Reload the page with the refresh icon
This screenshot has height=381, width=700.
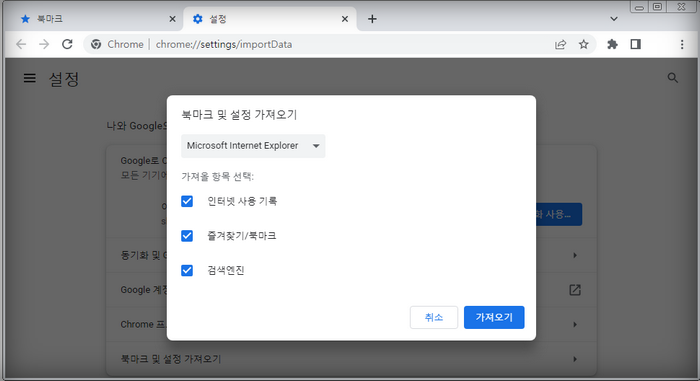tap(67, 44)
